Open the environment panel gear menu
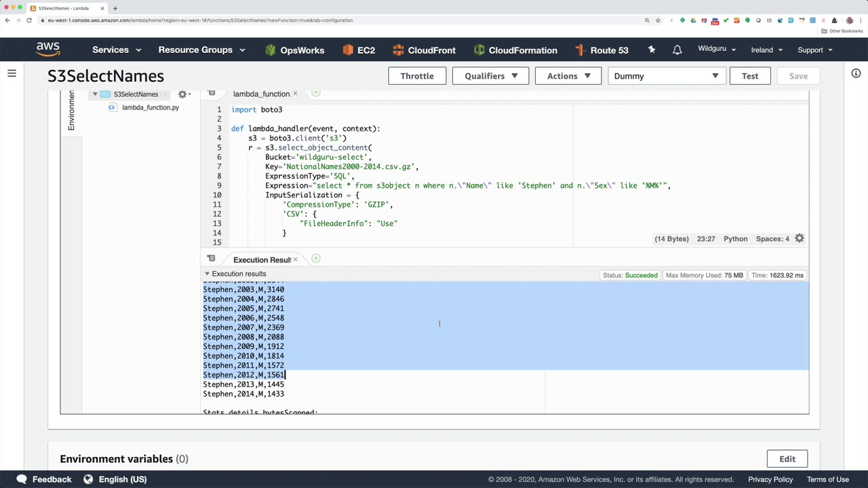The height and width of the screenshot is (488, 868). point(183,94)
